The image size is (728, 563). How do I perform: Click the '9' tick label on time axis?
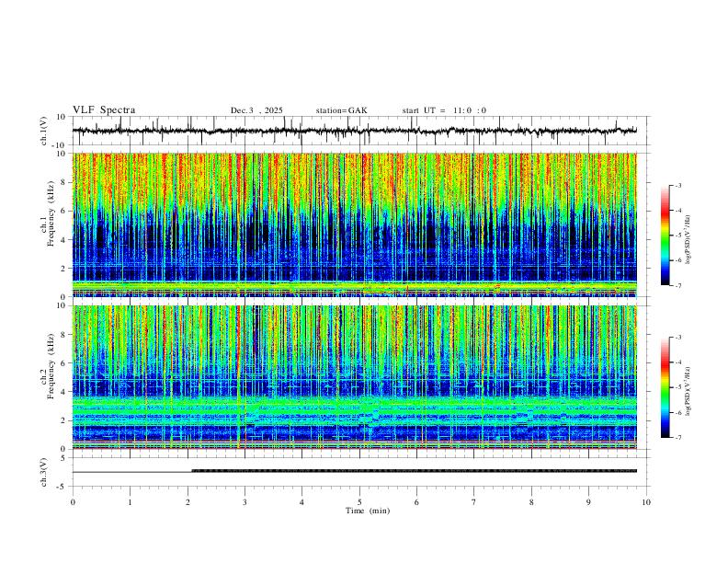pos(588,502)
